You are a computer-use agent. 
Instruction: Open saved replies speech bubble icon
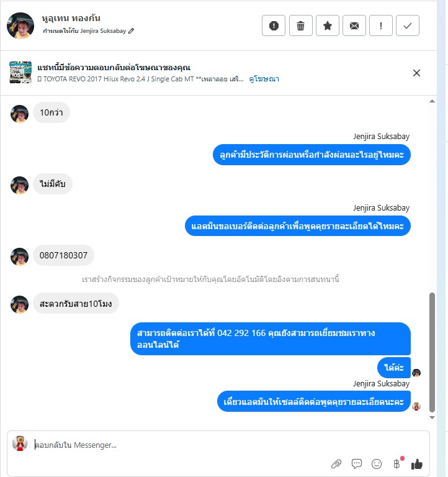pos(357,463)
